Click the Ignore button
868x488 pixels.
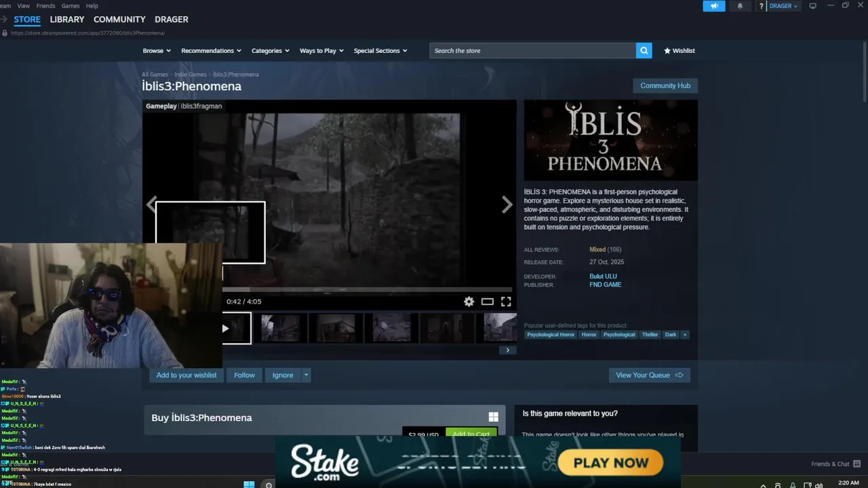pyautogui.click(x=283, y=375)
